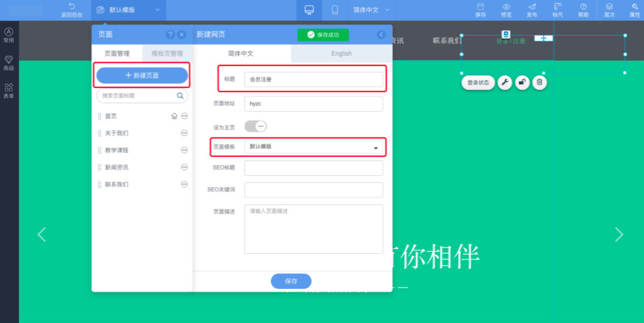644x323 pixels.
Task: Click the unlock padlock icon on widget
Action: pyautogui.click(x=522, y=82)
